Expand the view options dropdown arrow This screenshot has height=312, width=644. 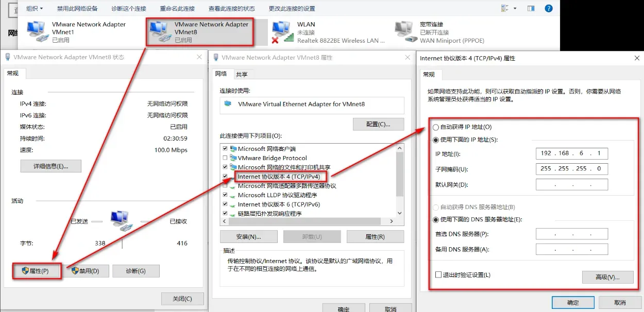pos(515,8)
